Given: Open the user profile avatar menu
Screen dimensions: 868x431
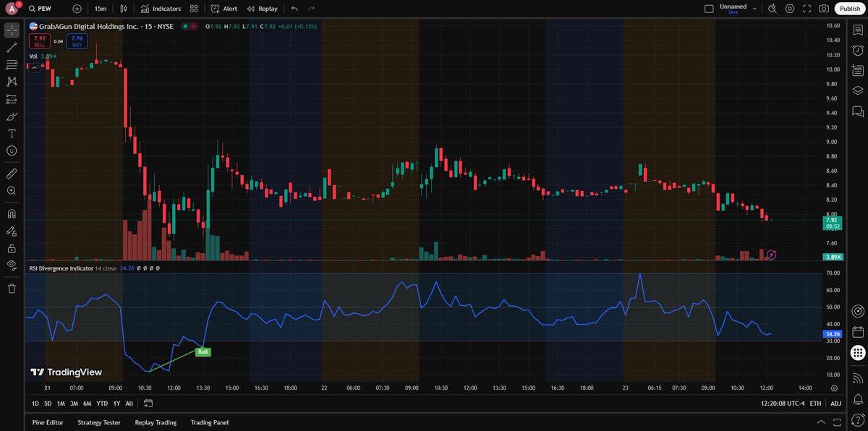Looking at the screenshot, I should (12, 9).
